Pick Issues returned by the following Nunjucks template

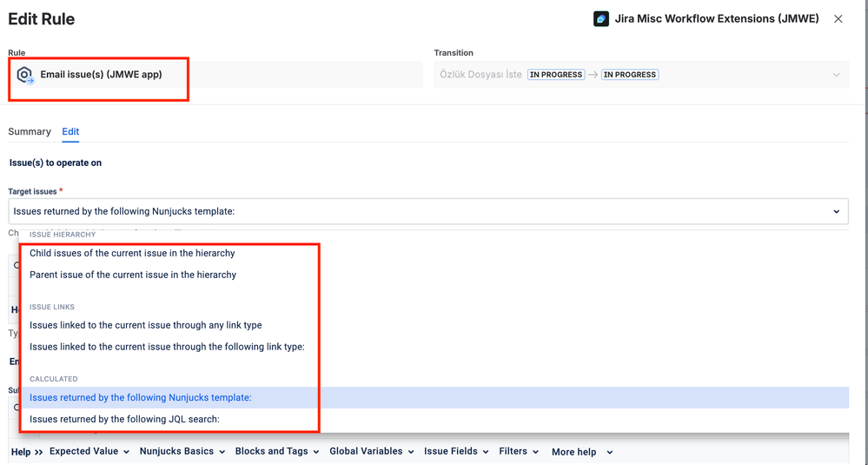[x=434, y=397]
